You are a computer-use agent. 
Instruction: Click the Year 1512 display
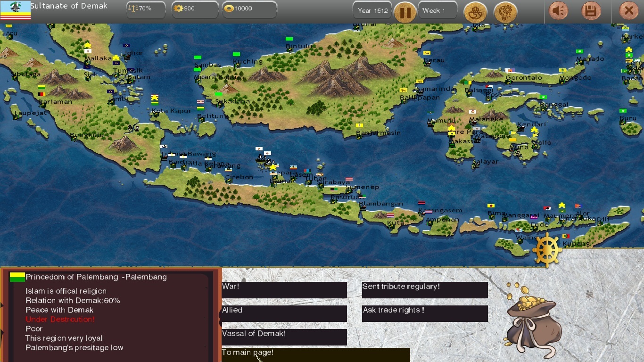pos(372,10)
